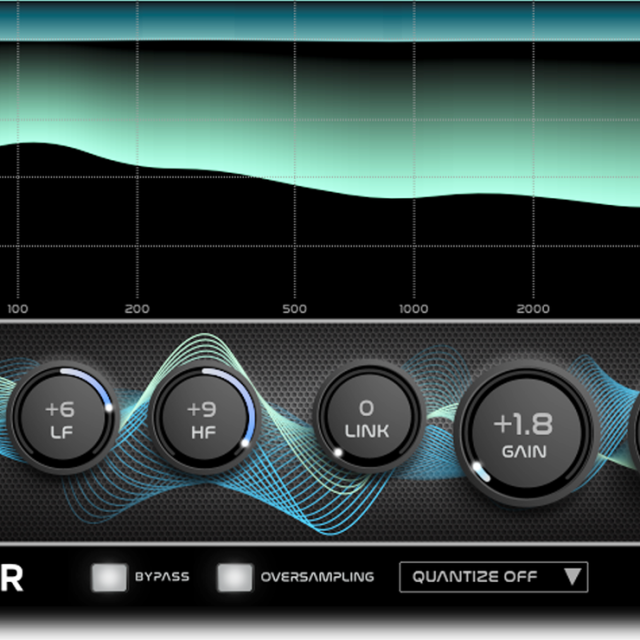Viewport: 640px width, 640px height.
Task: Click the large GAIN knob
Action: coord(524,435)
